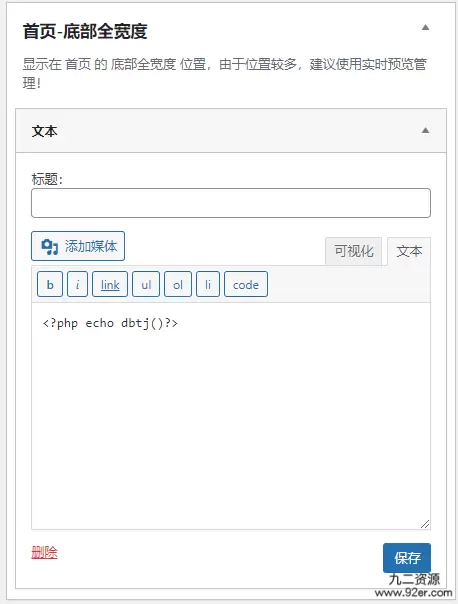The image size is (458, 604).
Task: Insert ordered list with ol quicktag
Action: pyautogui.click(x=178, y=284)
